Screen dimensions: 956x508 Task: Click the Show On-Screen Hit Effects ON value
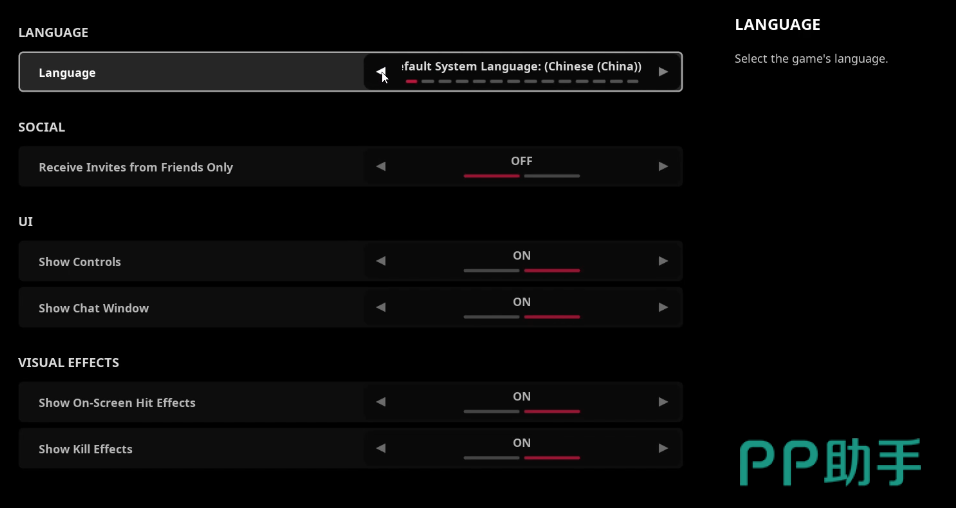click(522, 397)
